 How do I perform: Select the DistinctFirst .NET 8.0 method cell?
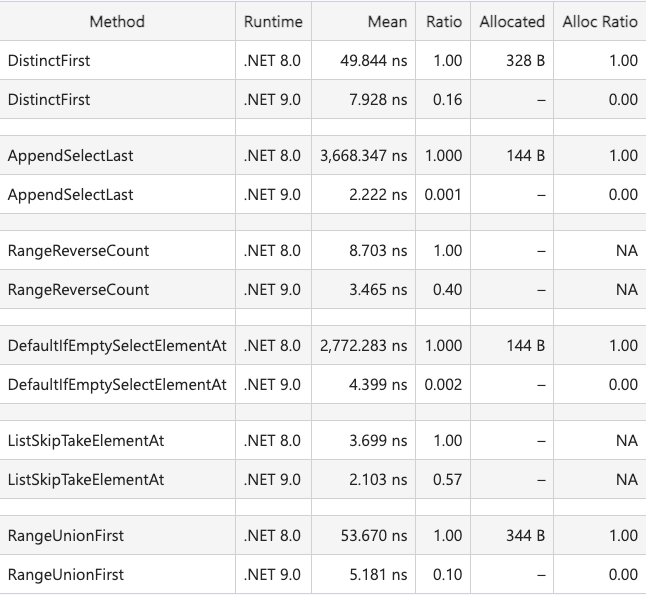[x=117, y=61]
